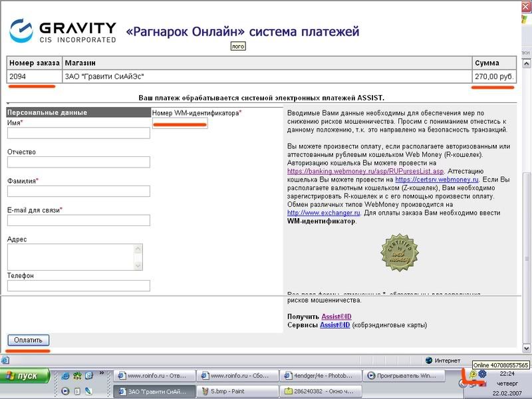Click the shop cell 'ЗАО "Гравити СиАйЭс"'

pos(267,76)
